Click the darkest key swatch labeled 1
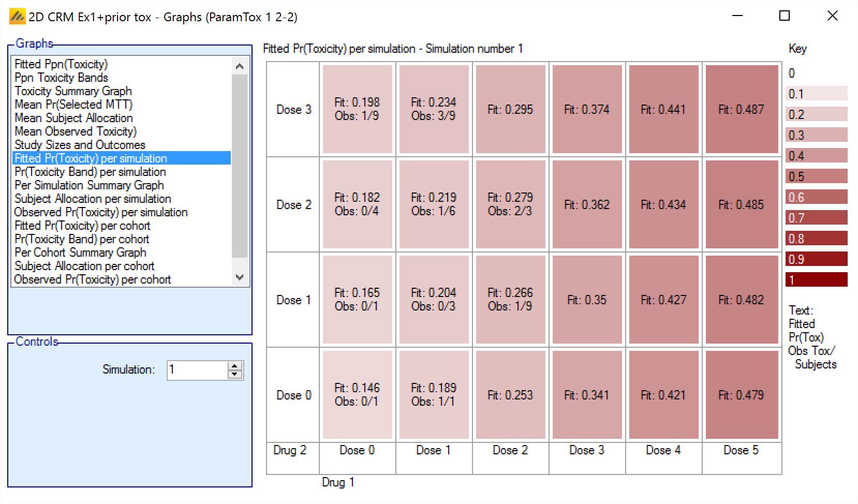This screenshot has width=858, height=504. pyautogui.click(x=816, y=280)
